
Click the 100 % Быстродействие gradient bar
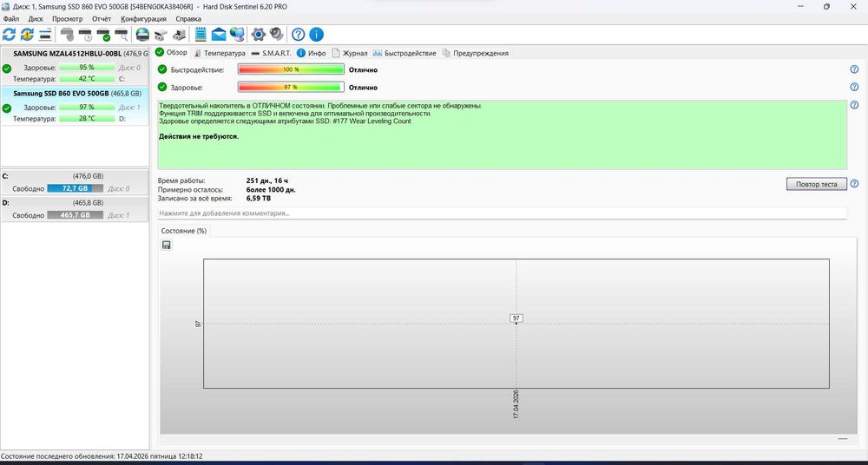(x=291, y=69)
